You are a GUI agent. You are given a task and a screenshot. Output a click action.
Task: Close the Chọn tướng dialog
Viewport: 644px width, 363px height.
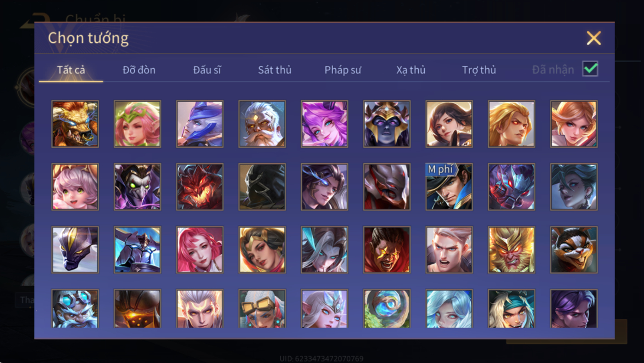click(593, 38)
